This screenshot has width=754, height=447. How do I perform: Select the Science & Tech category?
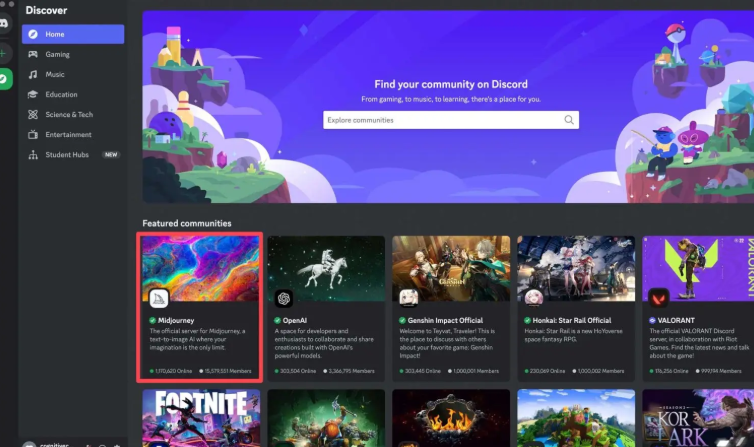[73, 114]
